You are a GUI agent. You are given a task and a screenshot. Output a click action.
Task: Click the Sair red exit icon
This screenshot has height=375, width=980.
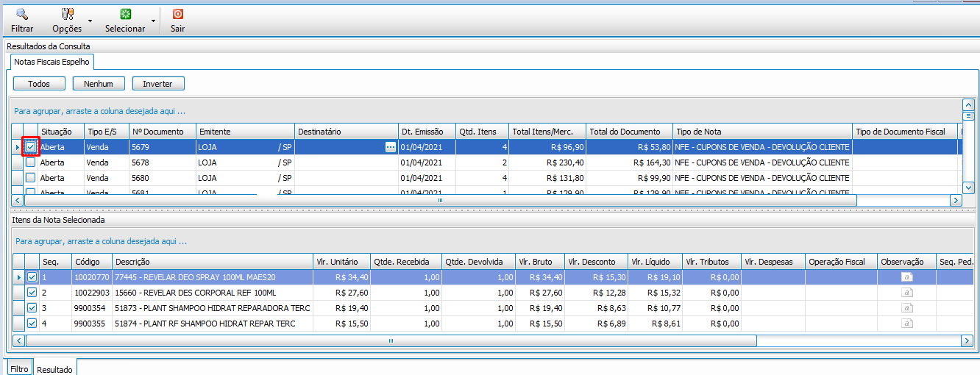(x=177, y=14)
